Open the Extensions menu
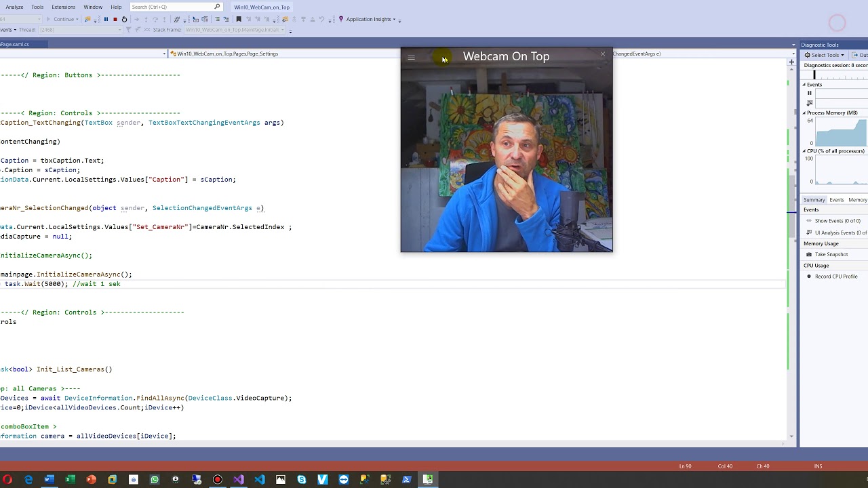Viewport: 868px width, 488px height. click(x=63, y=7)
